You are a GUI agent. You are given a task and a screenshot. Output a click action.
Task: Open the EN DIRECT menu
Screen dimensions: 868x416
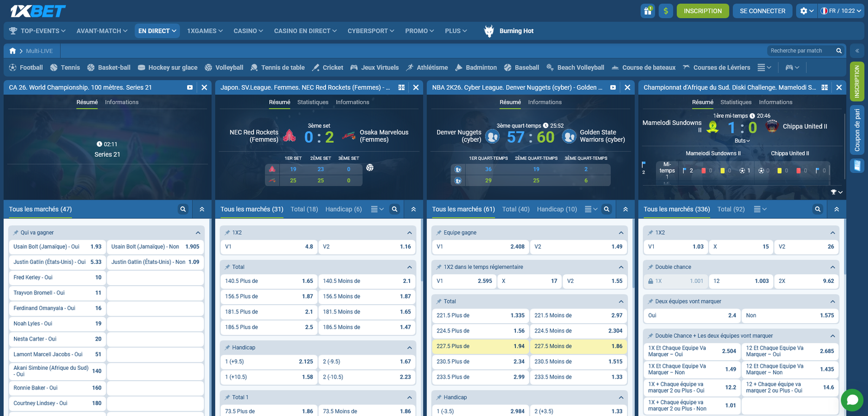click(157, 31)
